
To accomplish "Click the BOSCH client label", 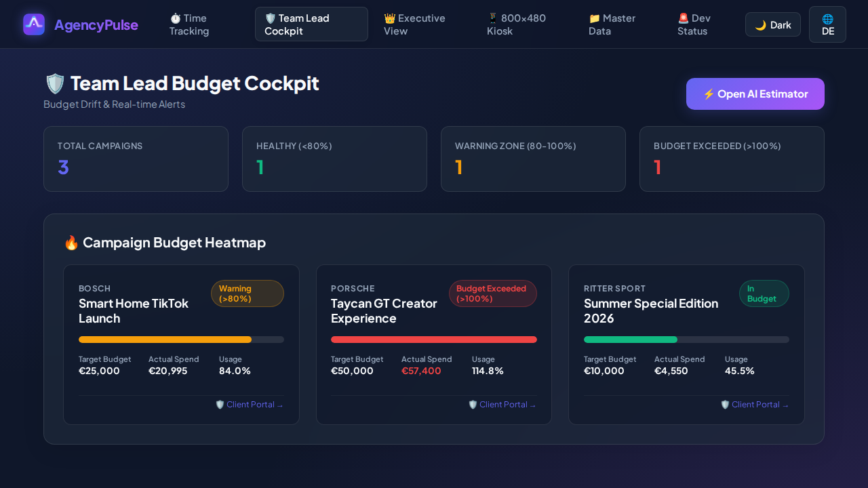I will pyautogui.click(x=94, y=289).
